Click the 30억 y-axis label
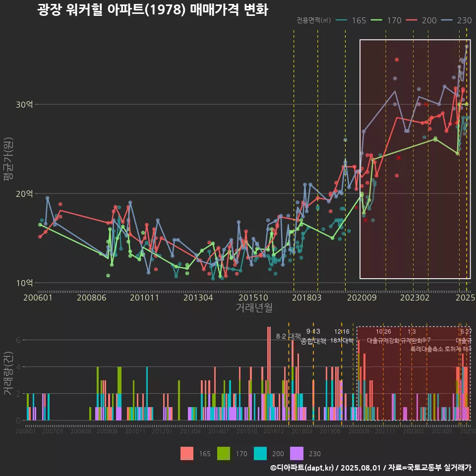The width and height of the screenshot is (476, 476). (x=24, y=105)
